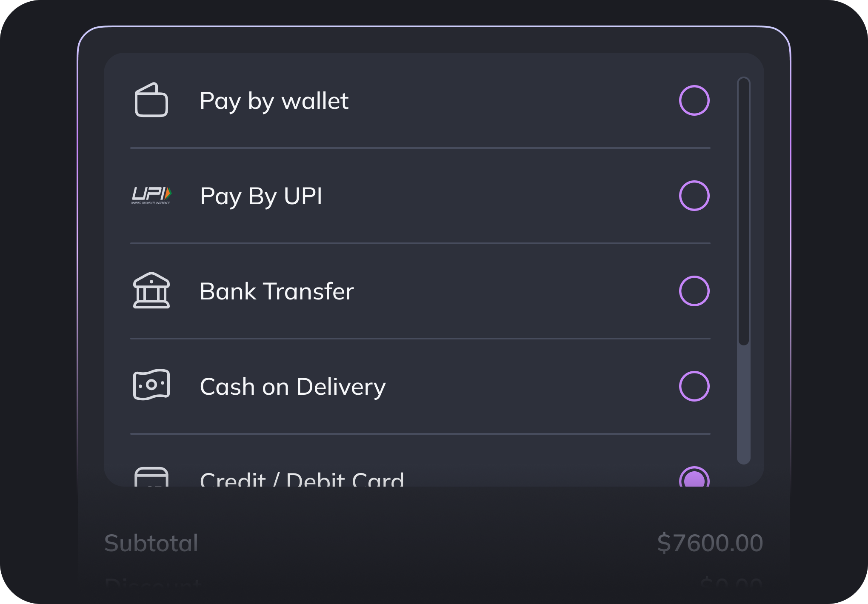Image resolution: width=868 pixels, height=604 pixels.
Task: Choose the Cash on Delivery option text
Action: [293, 387]
